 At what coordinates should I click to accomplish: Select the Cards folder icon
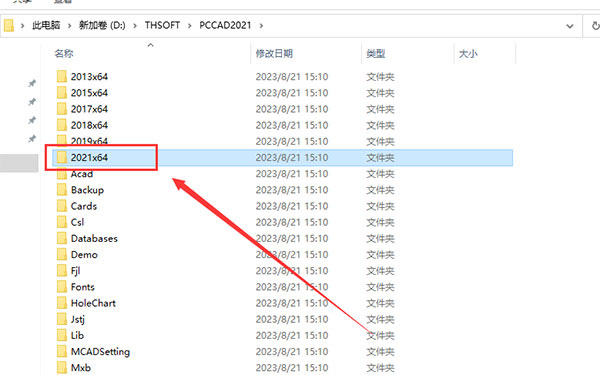[62, 206]
